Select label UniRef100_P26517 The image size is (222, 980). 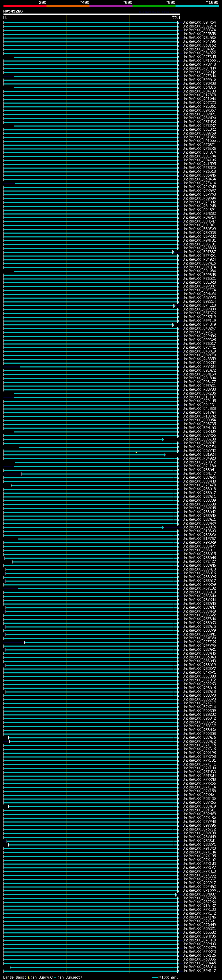199,343
